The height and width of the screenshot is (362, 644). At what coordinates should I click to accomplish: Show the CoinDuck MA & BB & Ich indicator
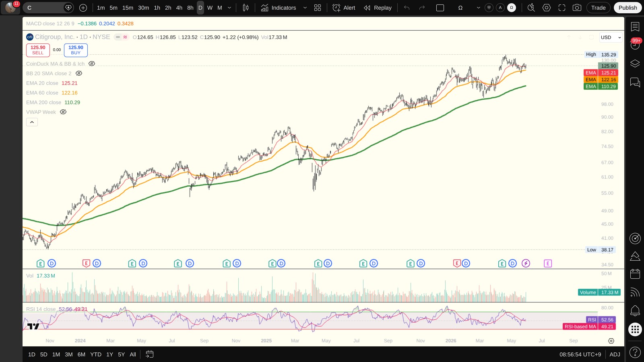tap(92, 64)
